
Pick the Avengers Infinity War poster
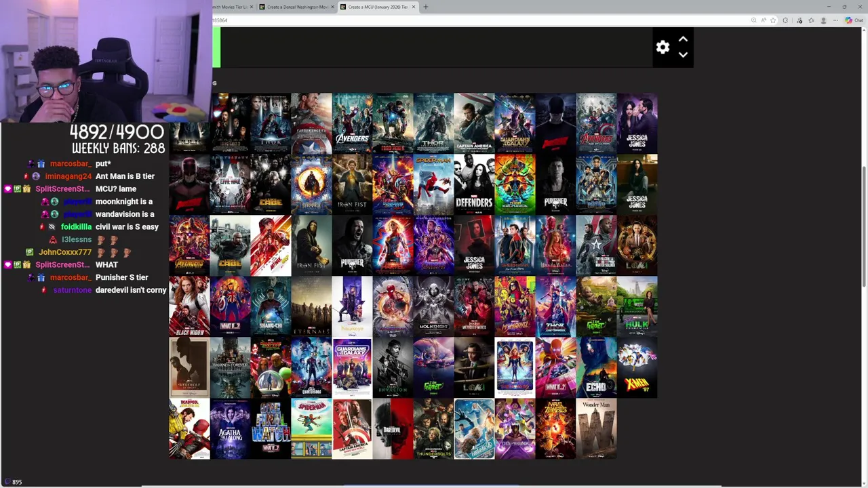pyautogui.click(x=189, y=245)
